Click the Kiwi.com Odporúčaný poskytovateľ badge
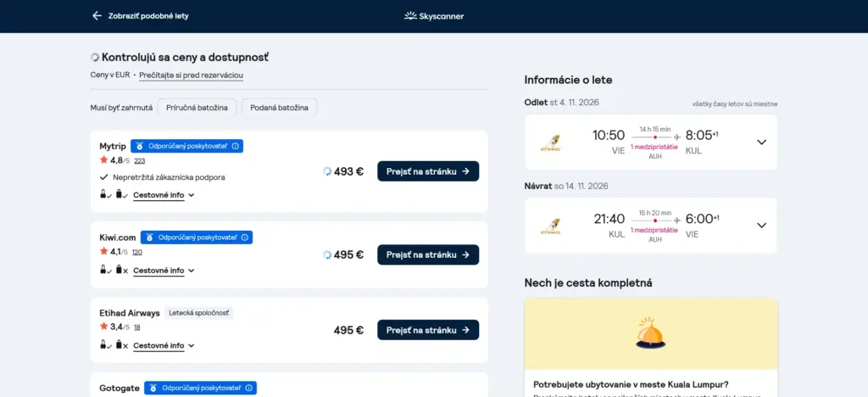 (197, 238)
